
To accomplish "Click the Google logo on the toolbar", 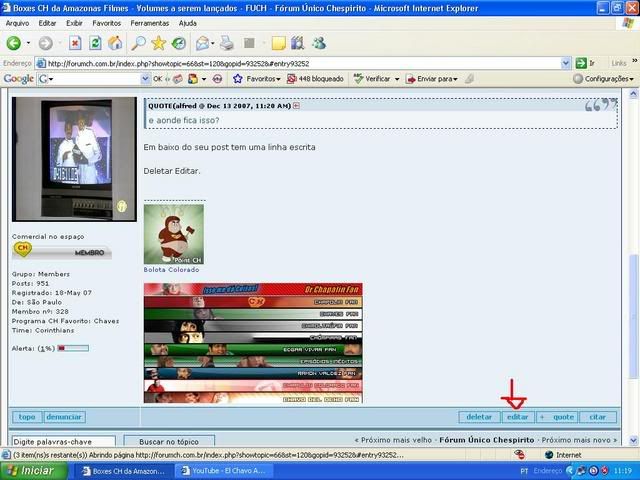I will 18,79.
